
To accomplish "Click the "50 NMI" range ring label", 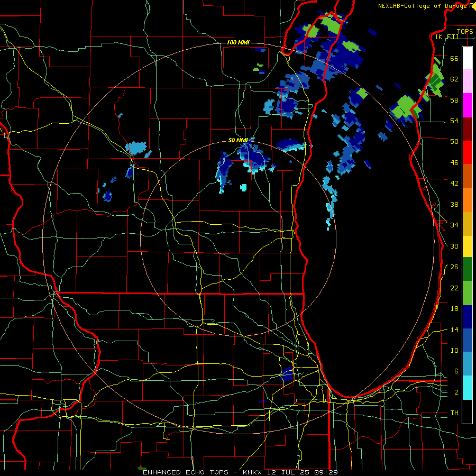I will point(239,140).
